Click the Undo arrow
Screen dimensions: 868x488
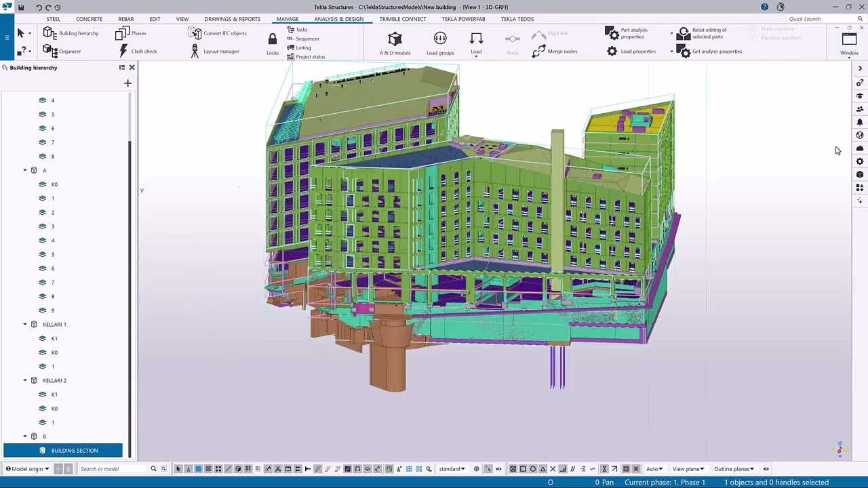39,7
